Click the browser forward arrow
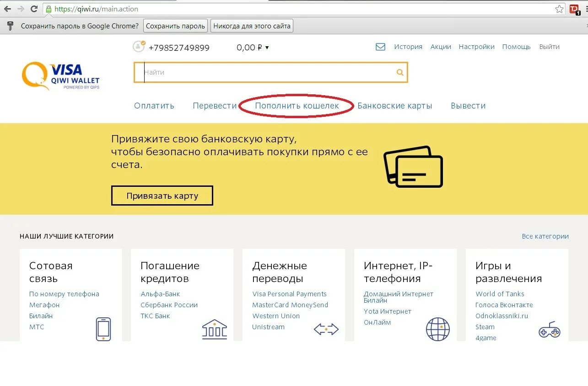Screen dimensions: 588x386 point(21,9)
